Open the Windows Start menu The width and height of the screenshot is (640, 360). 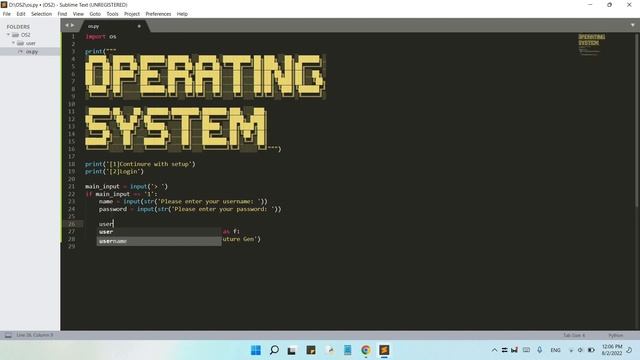[x=256, y=350]
